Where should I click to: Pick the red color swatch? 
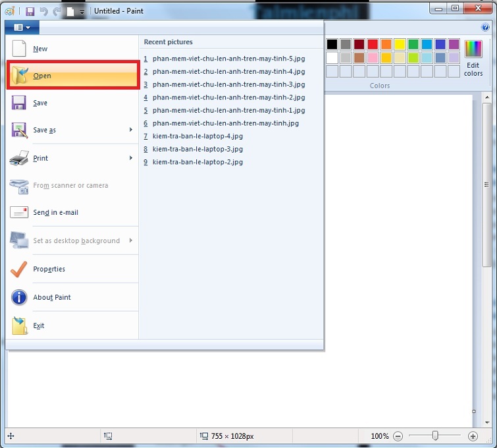pyautogui.click(x=373, y=44)
